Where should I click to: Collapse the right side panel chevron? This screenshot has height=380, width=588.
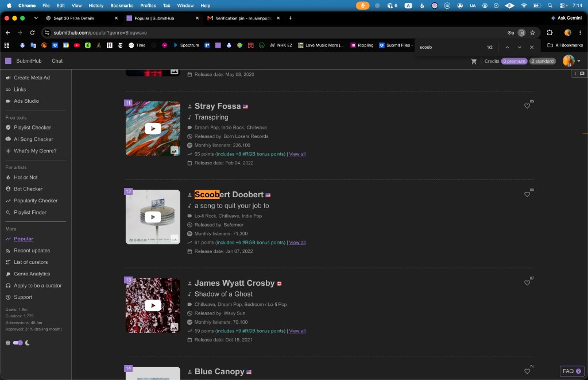pos(575,74)
